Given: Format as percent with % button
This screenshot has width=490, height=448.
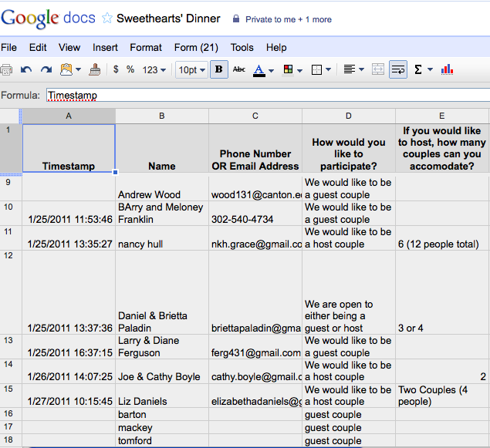Looking at the screenshot, I should tap(130, 69).
